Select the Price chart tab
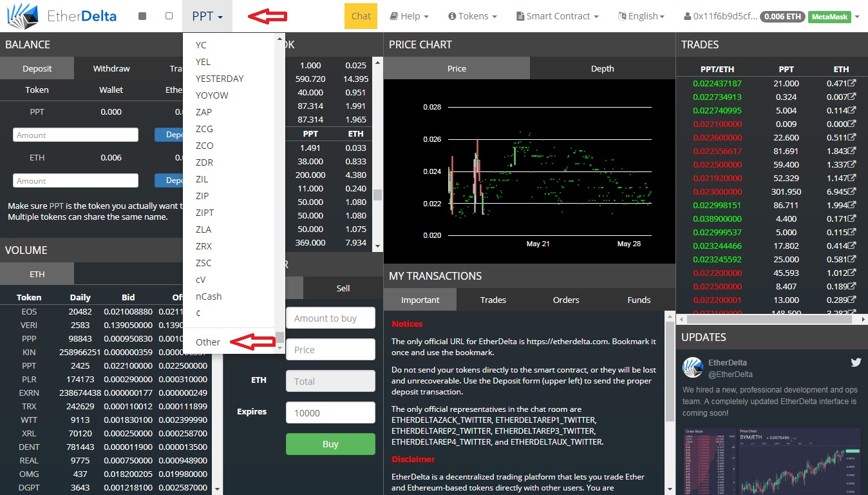 (x=457, y=68)
